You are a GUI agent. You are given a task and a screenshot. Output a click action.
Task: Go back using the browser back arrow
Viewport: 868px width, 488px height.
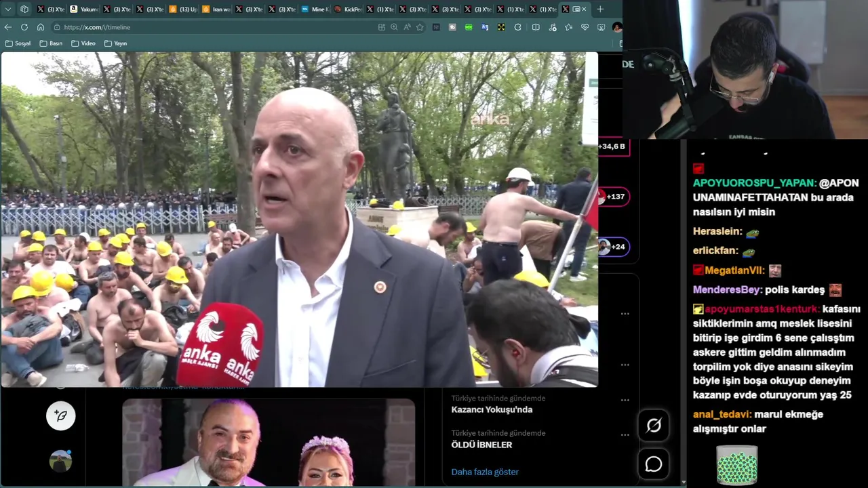8,27
